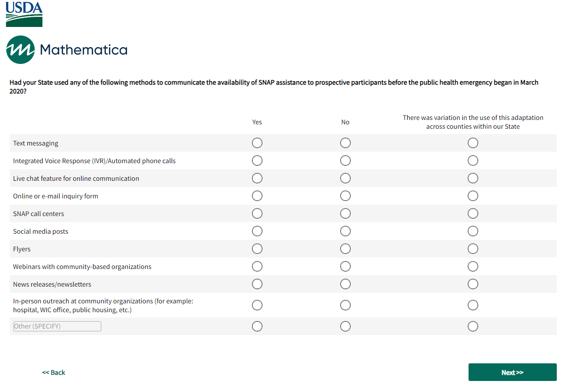Image resolution: width=574 pixels, height=392 pixels.
Task: Select No for Integrated Voice Response calls
Action: click(x=345, y=161)
